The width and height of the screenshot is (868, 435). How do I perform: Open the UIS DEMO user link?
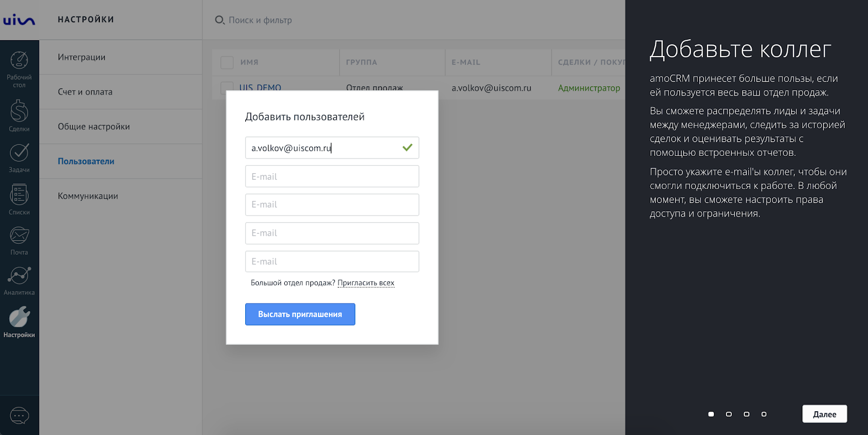260,87
